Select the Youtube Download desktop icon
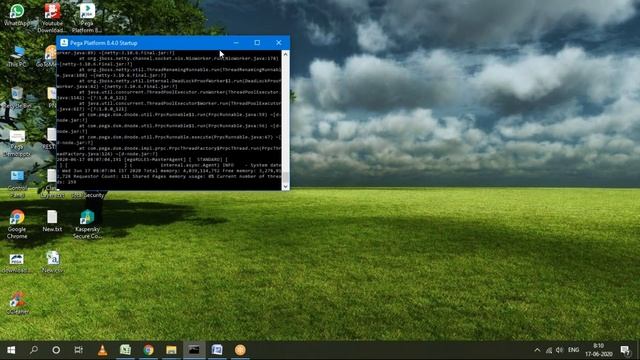Screen dimensions: 640x360 pyautogui.click(x=52, y=17)
